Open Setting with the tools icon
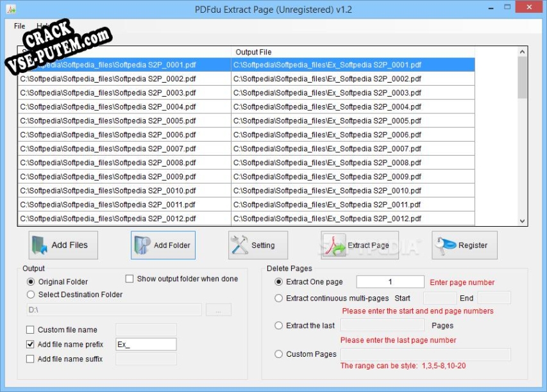The image size is (547, 392). point(258,245)
